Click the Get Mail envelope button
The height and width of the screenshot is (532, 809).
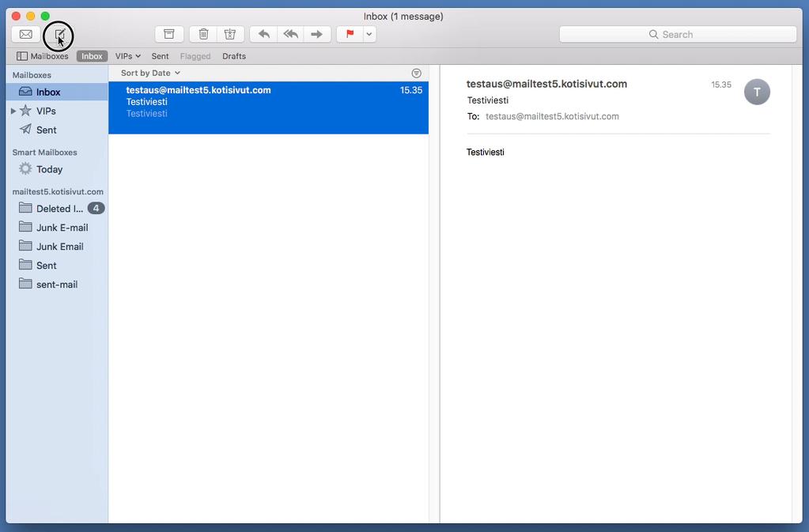point(26,35)
